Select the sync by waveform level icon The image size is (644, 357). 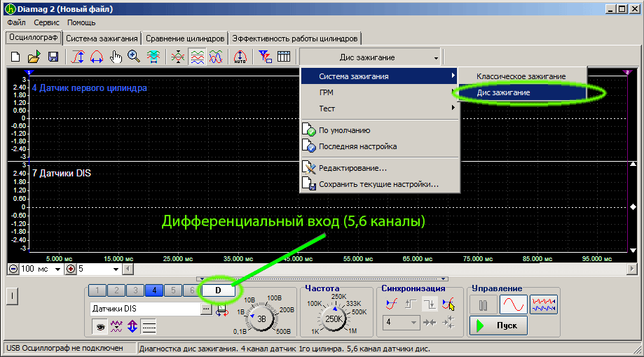point(392,304)
